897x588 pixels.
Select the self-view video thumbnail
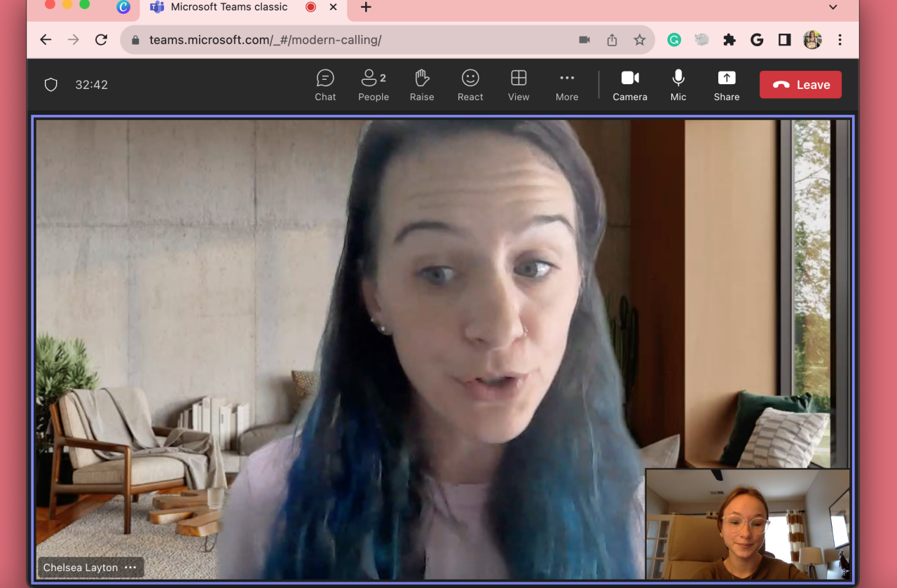click(748, 524)
